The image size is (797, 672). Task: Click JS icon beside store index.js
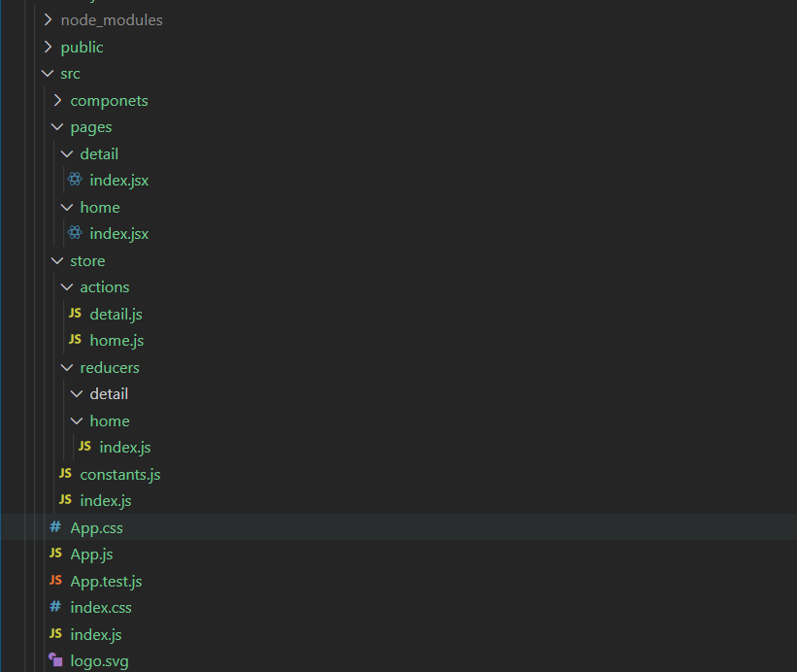coord(66,500)
